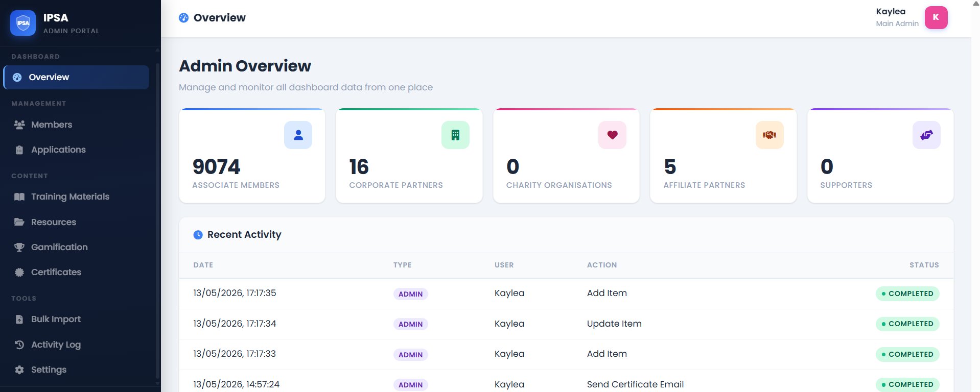
Task: Click the sidebar scrollbar
Action: pos(157,219)
